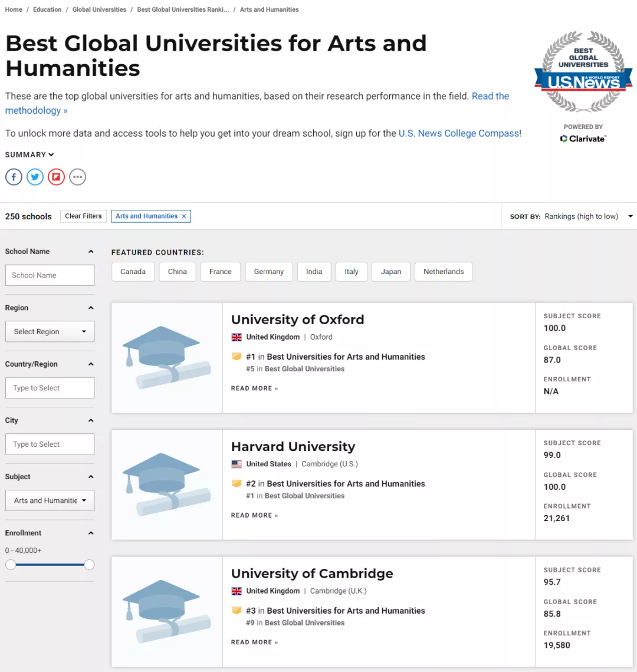Viewport: 637px width, 672px height.
Task: Click the maximum enrollment slider handle
Action: [89, 565]
